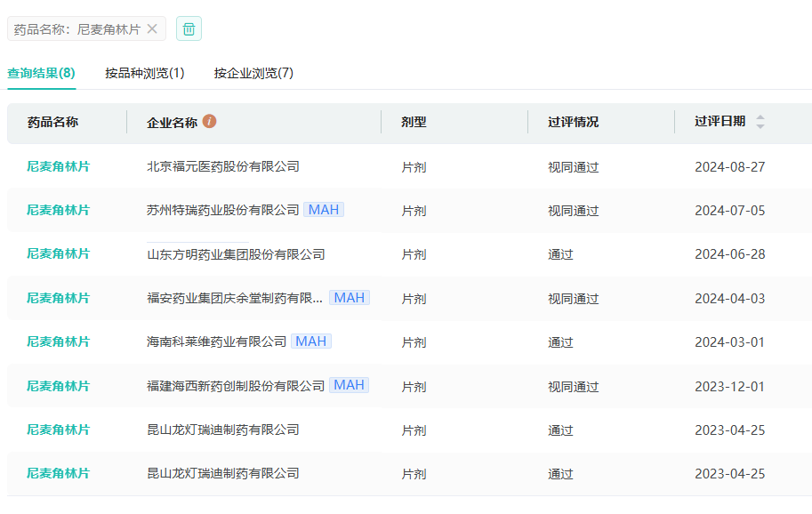This screenshot has height=514, width=812.
Task: Open the 按品种浏览(1) tab
Action: (145, 73)
